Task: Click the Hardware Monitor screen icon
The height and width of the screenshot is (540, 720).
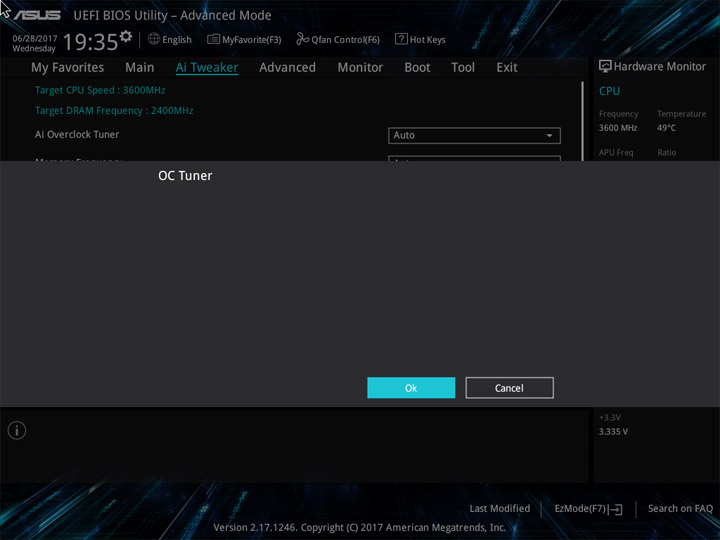Action: [x=605, y=66]
